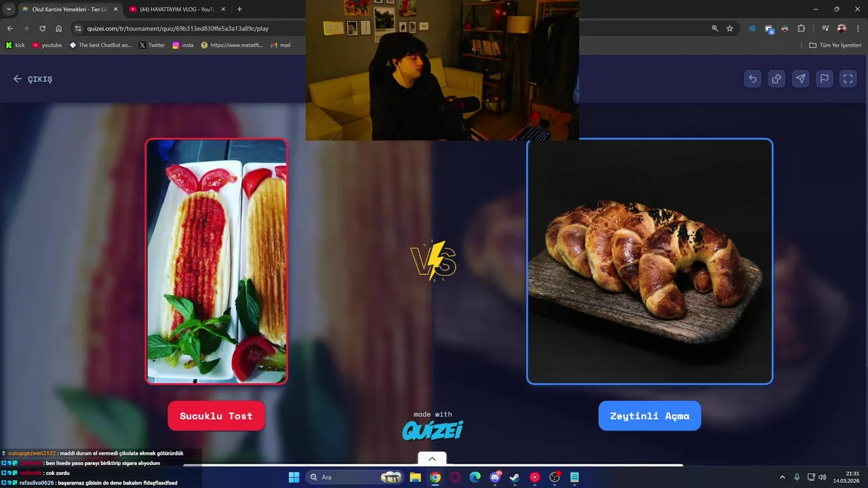Toggle fullscreen with the corner-brackets icon

point(848,79)
